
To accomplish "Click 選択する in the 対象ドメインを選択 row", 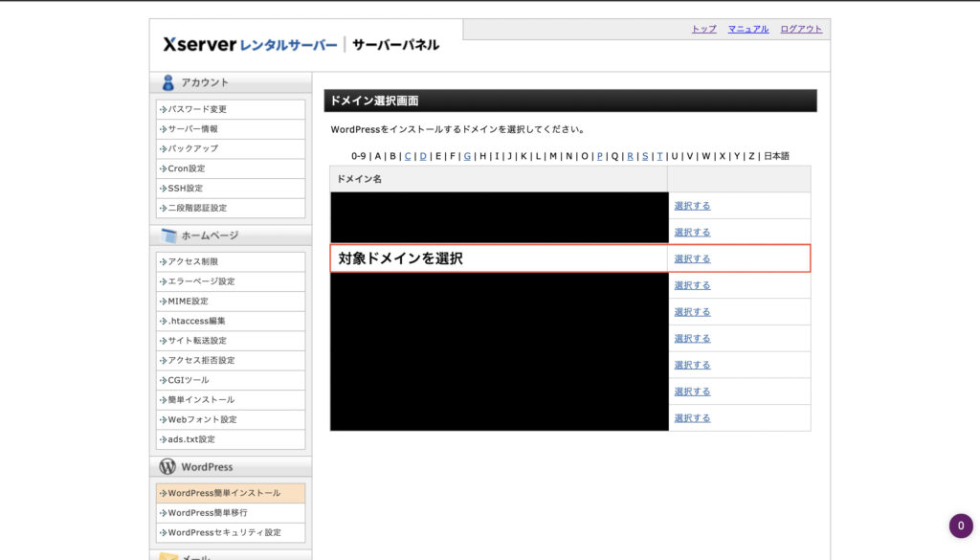I will [x=692, y=258].
